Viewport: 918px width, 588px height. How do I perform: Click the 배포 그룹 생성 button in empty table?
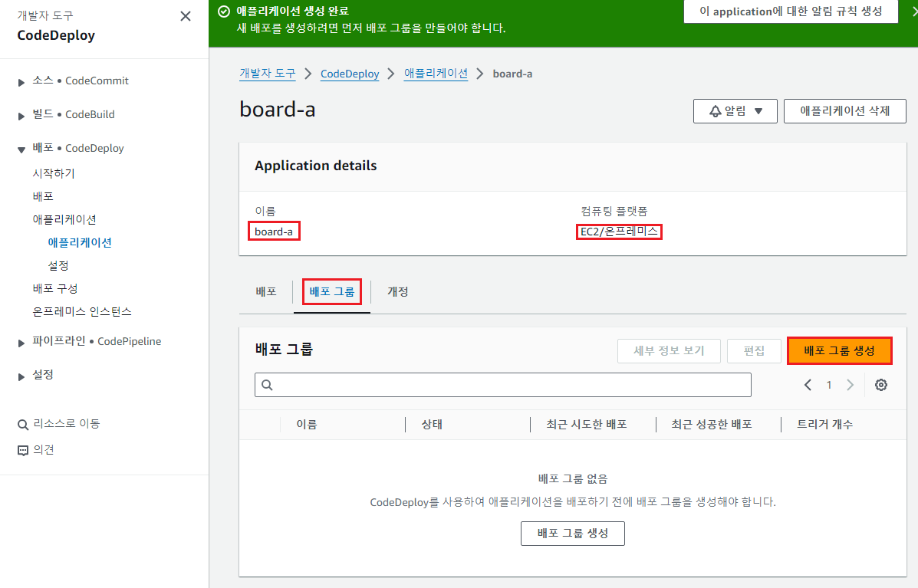pyautogui.click(x=573, y=533)
